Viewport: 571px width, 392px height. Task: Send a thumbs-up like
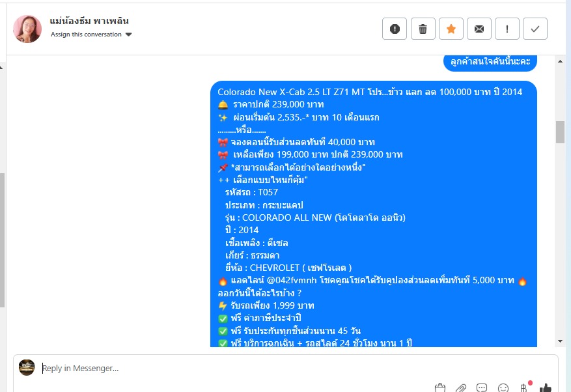coord(545,388)
